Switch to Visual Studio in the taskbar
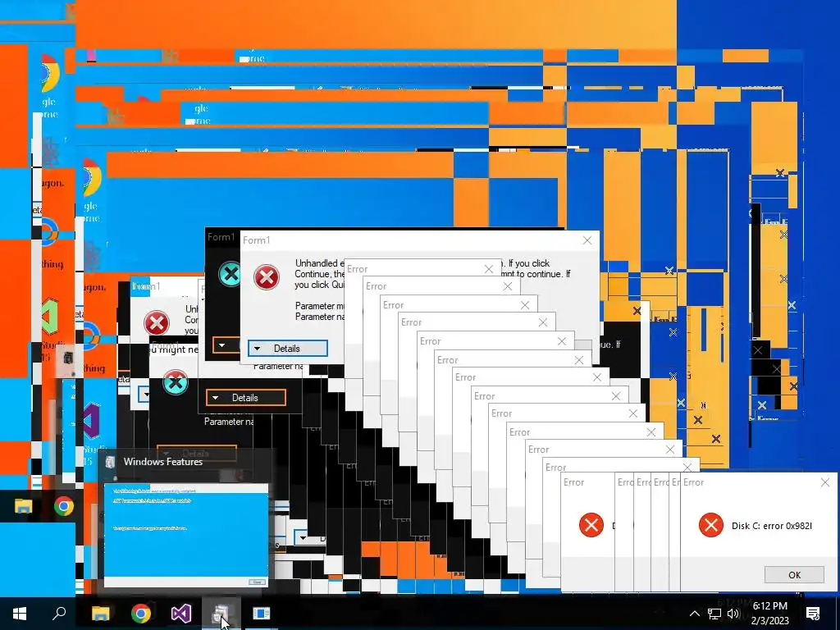The width and height of the screenshot is (840, 630). (x=181, y=614)
